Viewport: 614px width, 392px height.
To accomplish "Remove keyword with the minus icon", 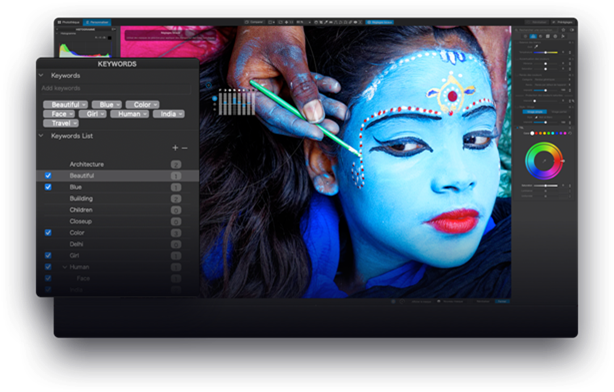I will (184, 148).
